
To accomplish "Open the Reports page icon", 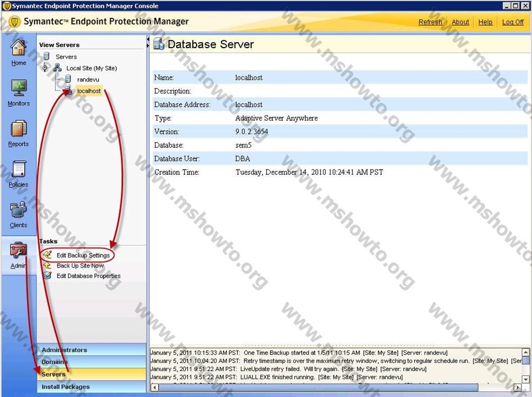I will [x=18, y=129].
